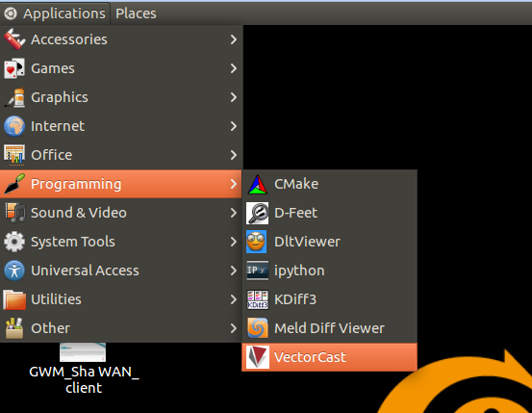Select the Internet category label

(58, 126)
